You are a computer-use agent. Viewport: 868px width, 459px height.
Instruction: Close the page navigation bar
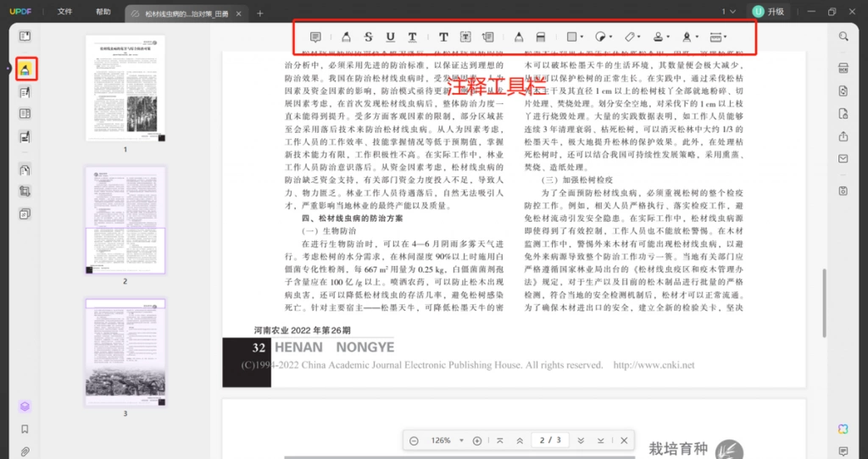(624, 440)
